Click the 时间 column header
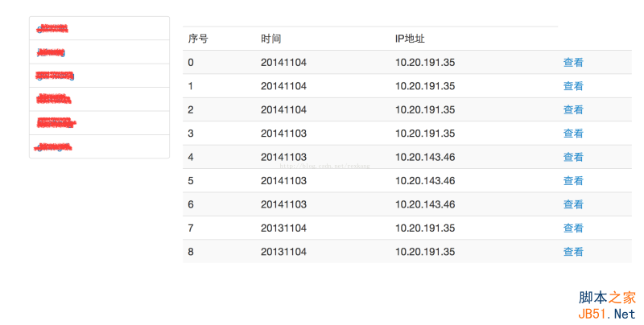Screen dimensions: 644x325 coord(271,39)
